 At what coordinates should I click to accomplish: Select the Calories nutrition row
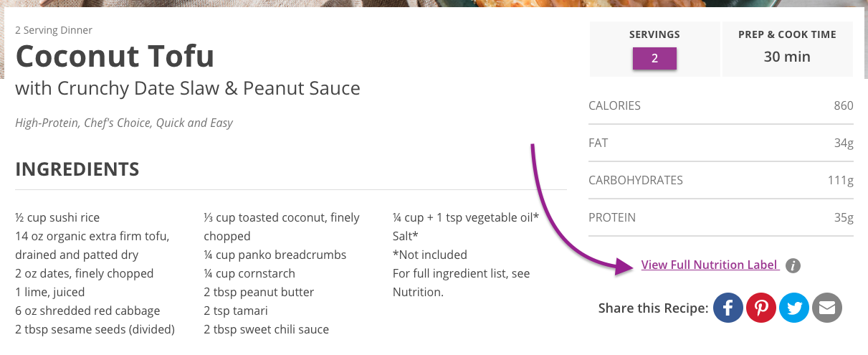tap(720, 106)
